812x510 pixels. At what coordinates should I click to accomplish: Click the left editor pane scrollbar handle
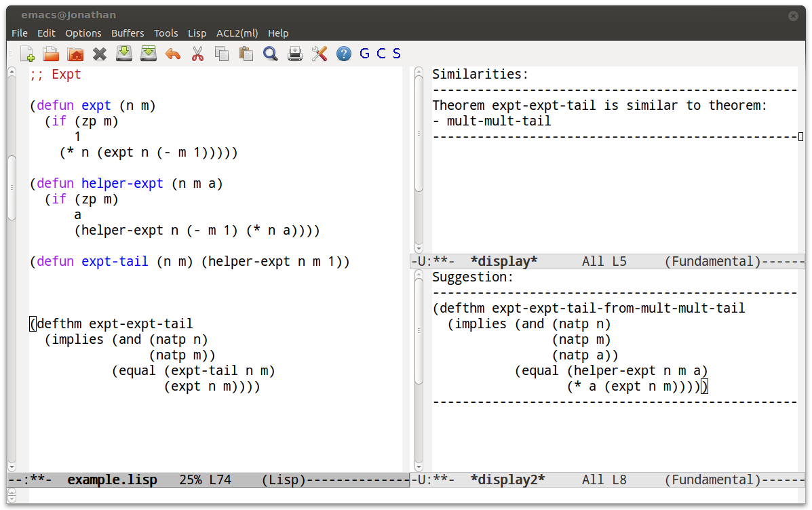12,187
